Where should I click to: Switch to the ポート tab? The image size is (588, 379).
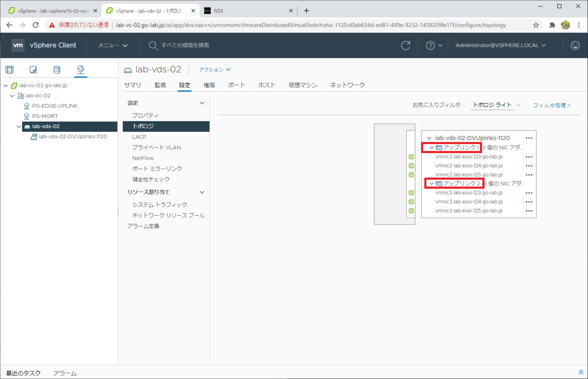pos(237,85)
